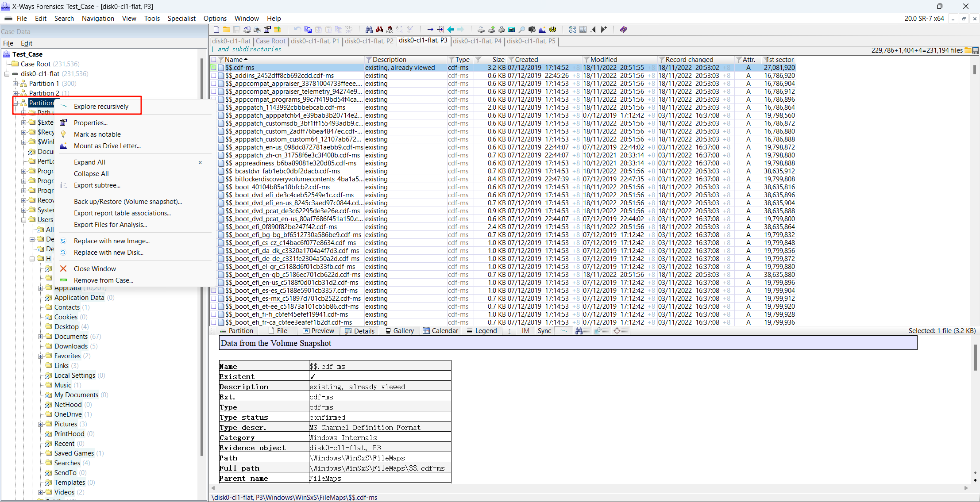Click the black left triangle toolbar icon

coord(593,30)
